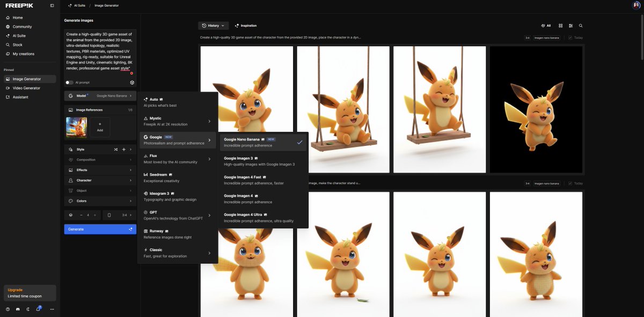Click the cube icon below the prompt
The width and height of the screenshot is (644, 317).
click(x=132, y=83)
